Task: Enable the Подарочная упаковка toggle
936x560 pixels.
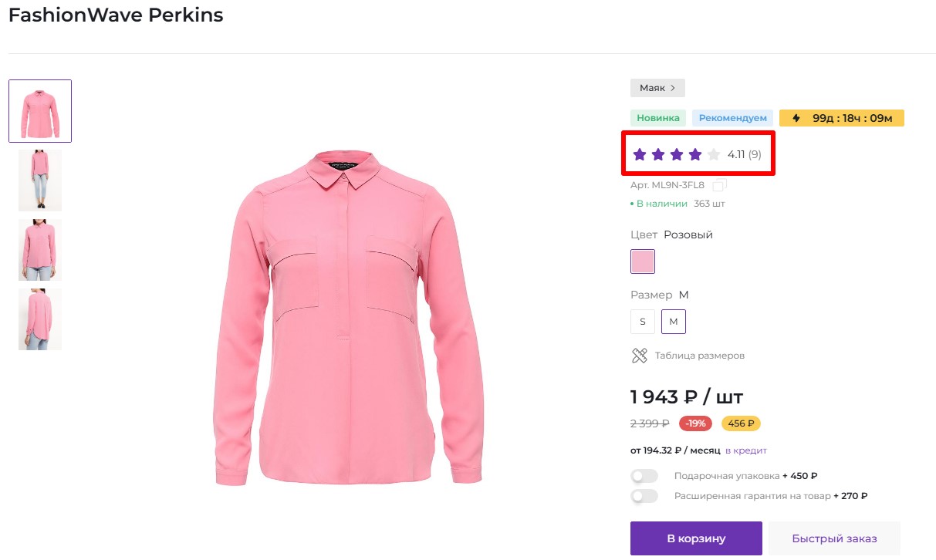Action: coord(644,475)
